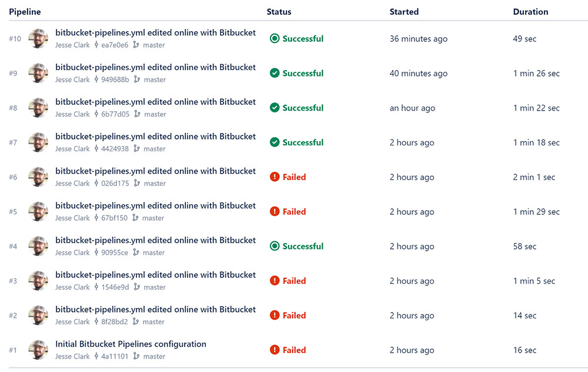Sort by the Started column header
Viewport: 588px width, 372px height.
tap(404, 12)
